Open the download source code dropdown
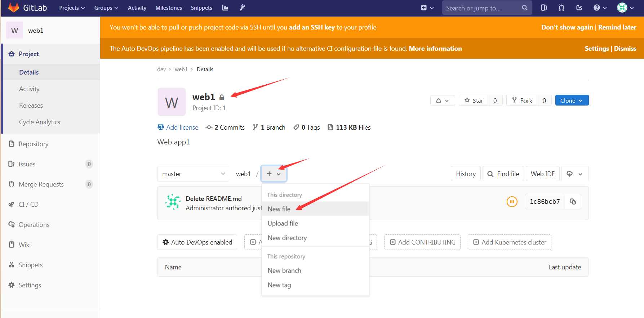This screenshot has width=644, height=318. (x=575, y=174)
